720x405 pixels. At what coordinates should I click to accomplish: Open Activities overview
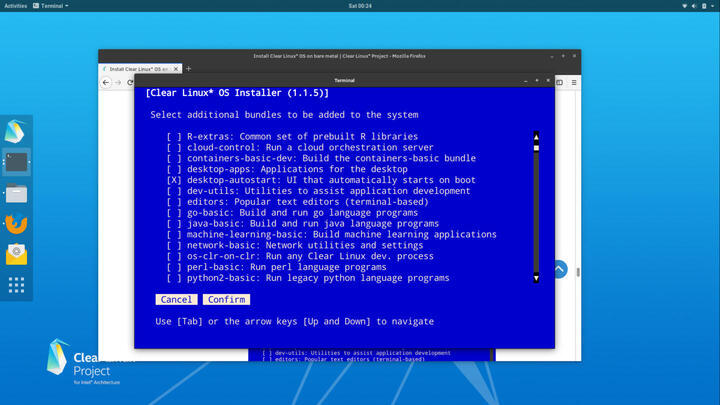[16, 6]
